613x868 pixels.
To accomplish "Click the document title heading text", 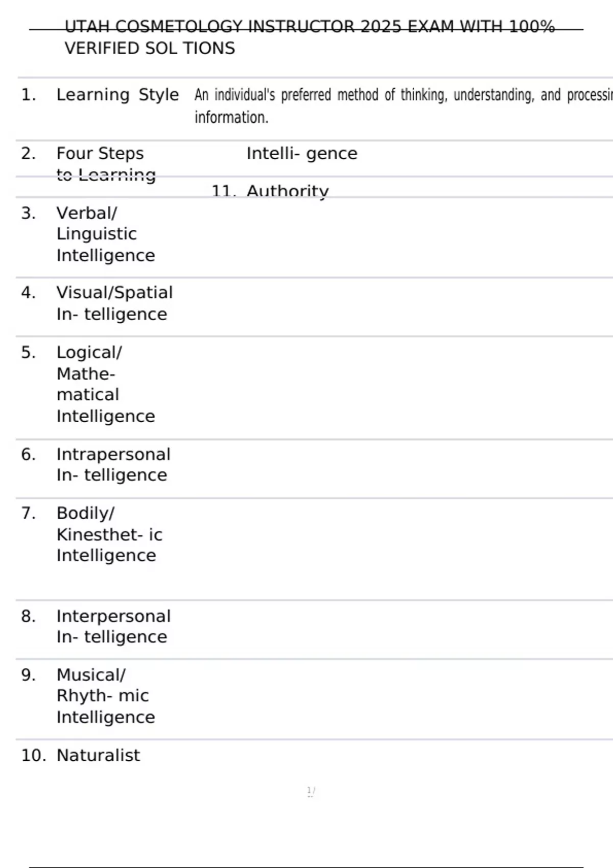I will click(x=309, y=37).
